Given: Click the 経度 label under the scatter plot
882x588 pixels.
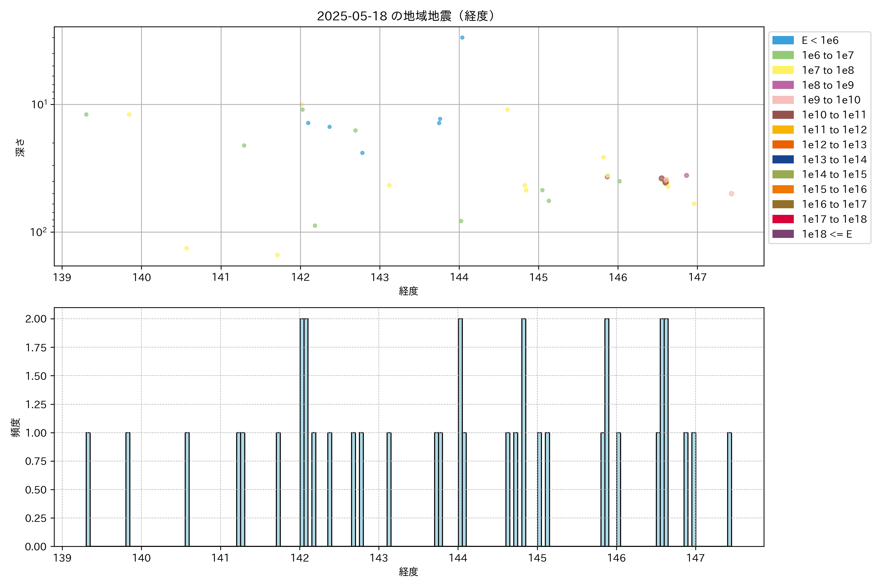Looking at the screenshot, I should (x=408, y=291).
